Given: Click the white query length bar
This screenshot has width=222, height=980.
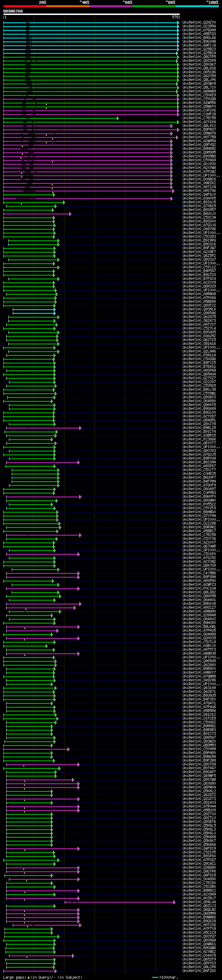Looking at the screenshot, I should [92, 14].
